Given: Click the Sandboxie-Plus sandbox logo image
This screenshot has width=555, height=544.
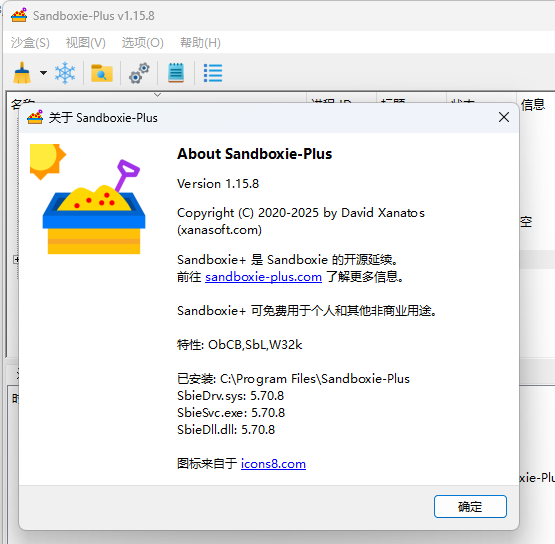Looking at the screenshot, I should tap(88, 199).
